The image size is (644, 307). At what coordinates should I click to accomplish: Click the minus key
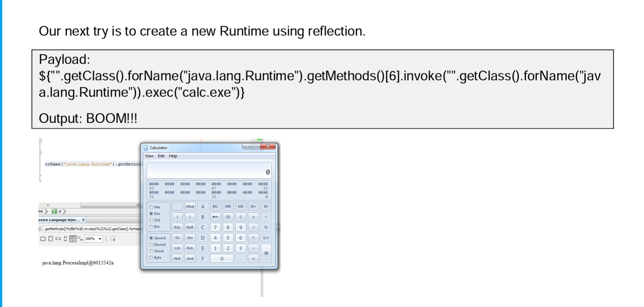click(x=254, y=248)
